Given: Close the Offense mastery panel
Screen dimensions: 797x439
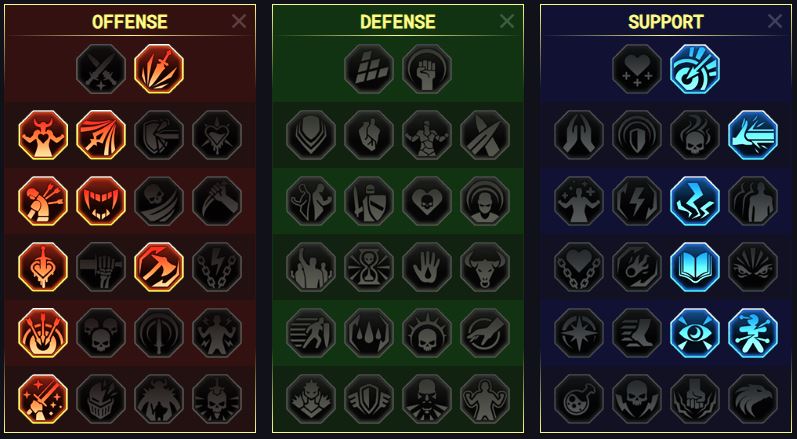Looking at the screenshot, I should pos(239,21).
